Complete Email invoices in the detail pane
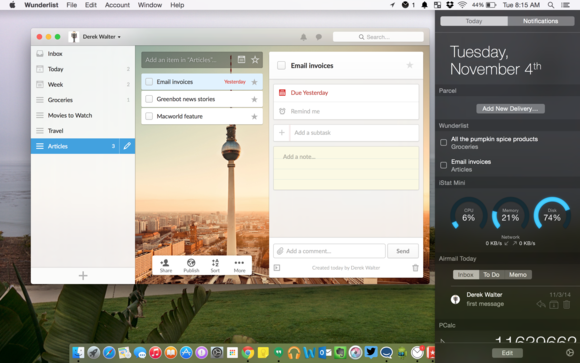 281,65
